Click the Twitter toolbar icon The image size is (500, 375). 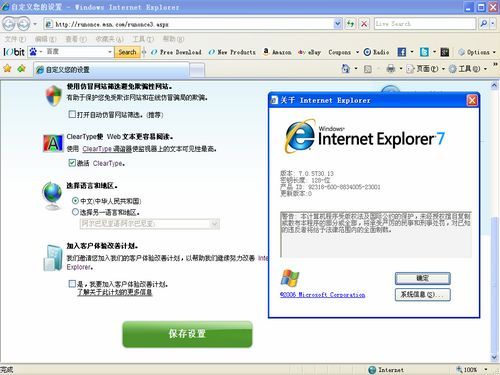click(x=424, y=52)
